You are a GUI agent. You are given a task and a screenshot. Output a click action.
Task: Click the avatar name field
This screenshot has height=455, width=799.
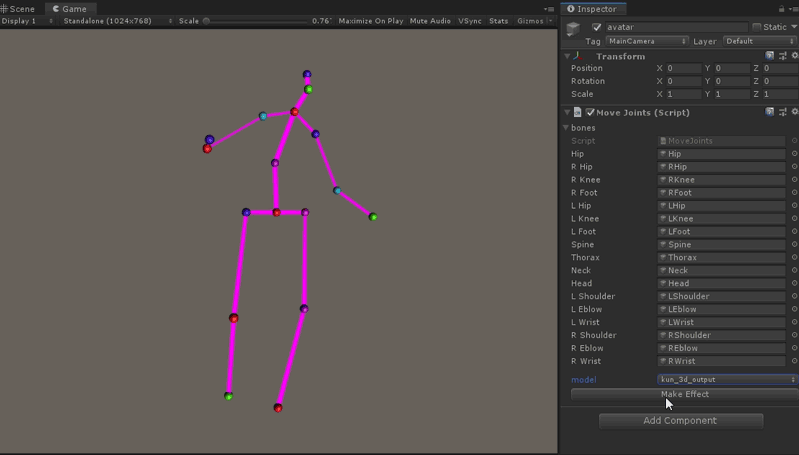pos(676,27)
